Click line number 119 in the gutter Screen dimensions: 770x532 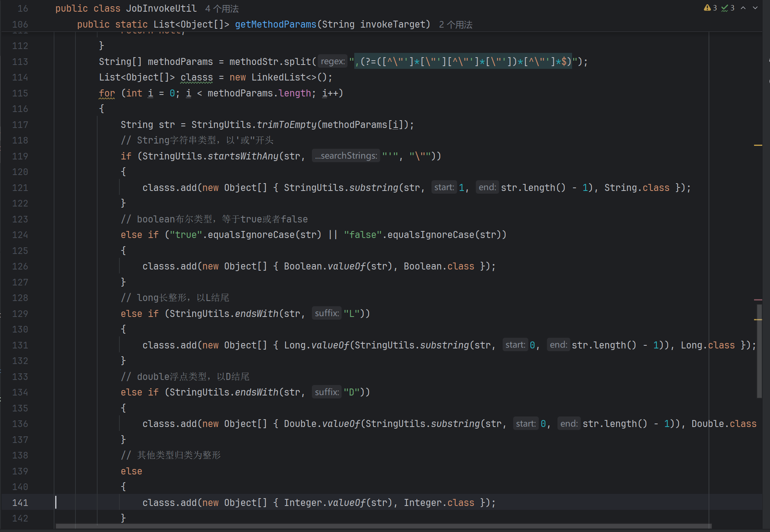pos(20,156)
